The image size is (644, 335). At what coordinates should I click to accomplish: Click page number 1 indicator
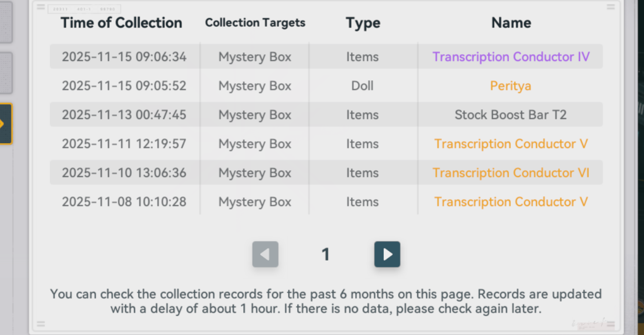pos(326,254)
